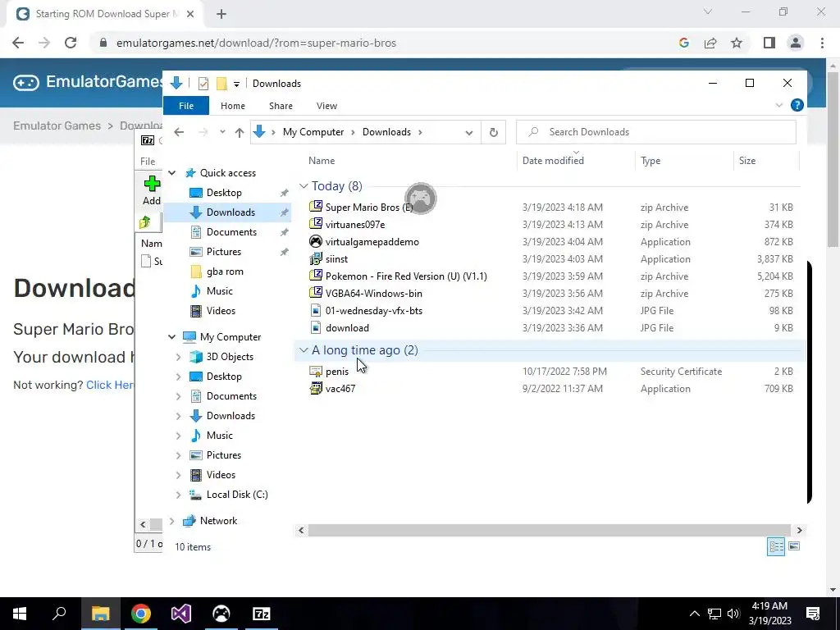This screenshot has height=630, width=840.
Task: Open Visual Studio from the taskbar
Action: pos(181,614)
